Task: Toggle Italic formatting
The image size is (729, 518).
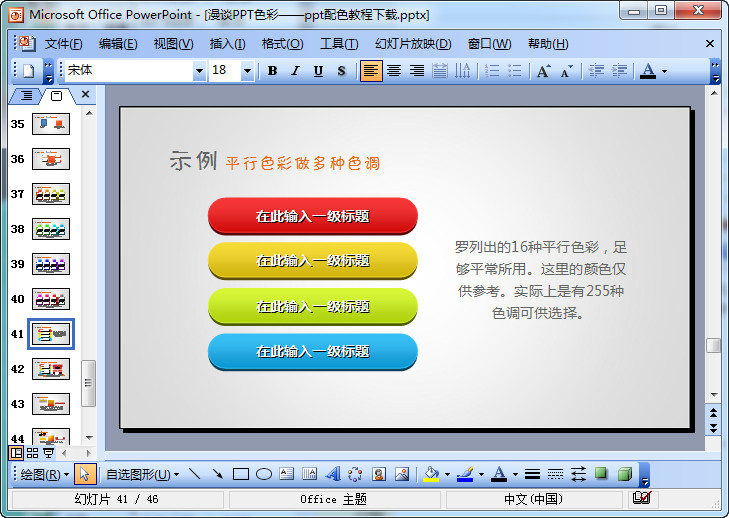Action: pos(296,71)
